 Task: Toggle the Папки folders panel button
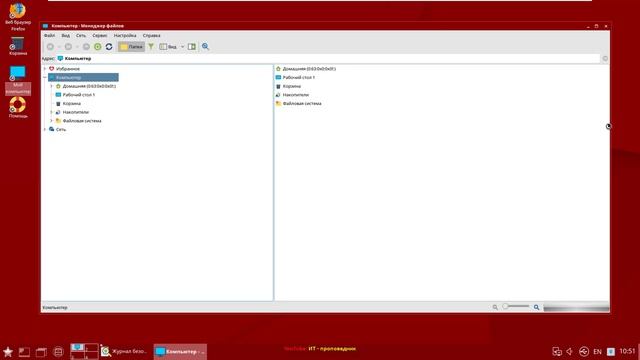(x=131, y=47)
